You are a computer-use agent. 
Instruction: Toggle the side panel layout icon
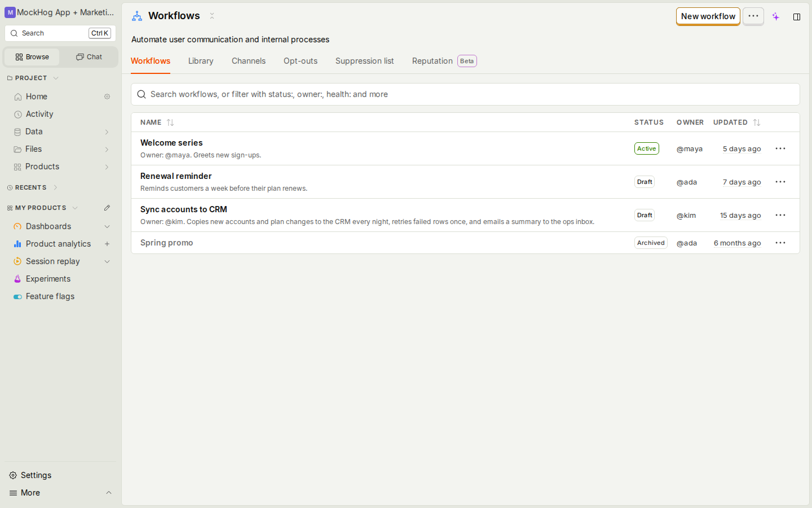[x=797, y=17]
